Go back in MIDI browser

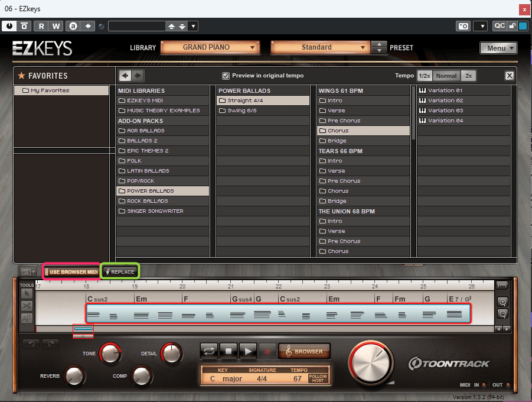tap(125, 76)
